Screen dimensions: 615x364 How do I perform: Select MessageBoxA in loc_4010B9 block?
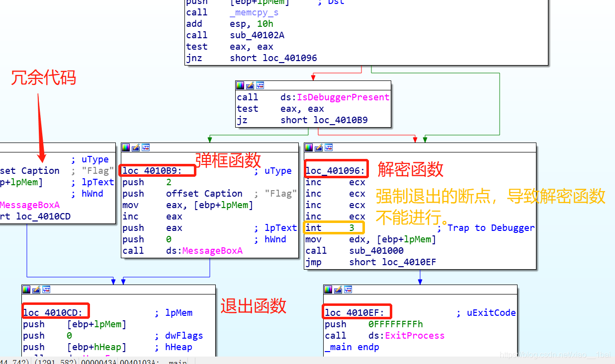point(212,251)
